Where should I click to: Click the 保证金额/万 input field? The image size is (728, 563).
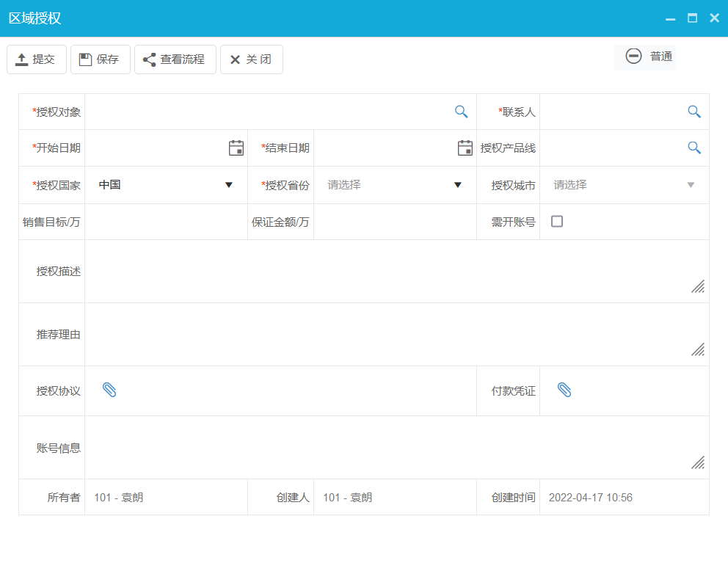coord(393,220)
